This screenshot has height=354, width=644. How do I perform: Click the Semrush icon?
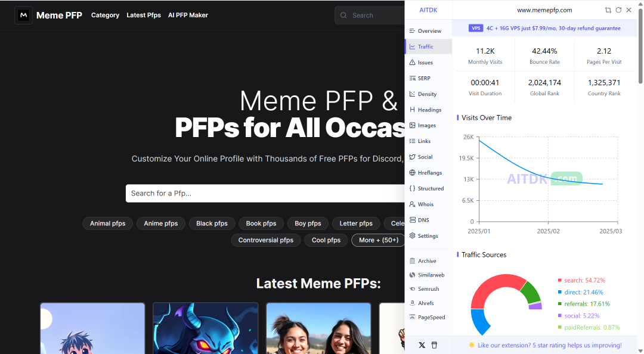tap(413, 289)
